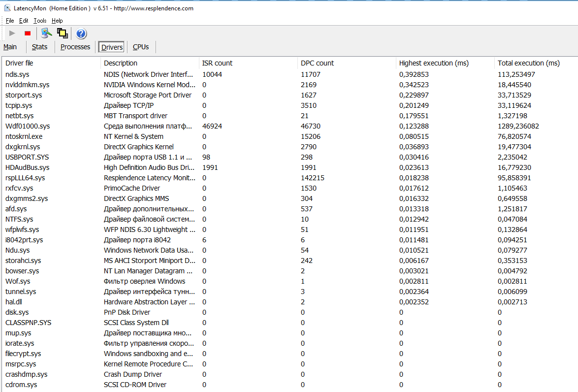
Task: Select the tcpip.sys driver row
Action: [x=289, y=105]
